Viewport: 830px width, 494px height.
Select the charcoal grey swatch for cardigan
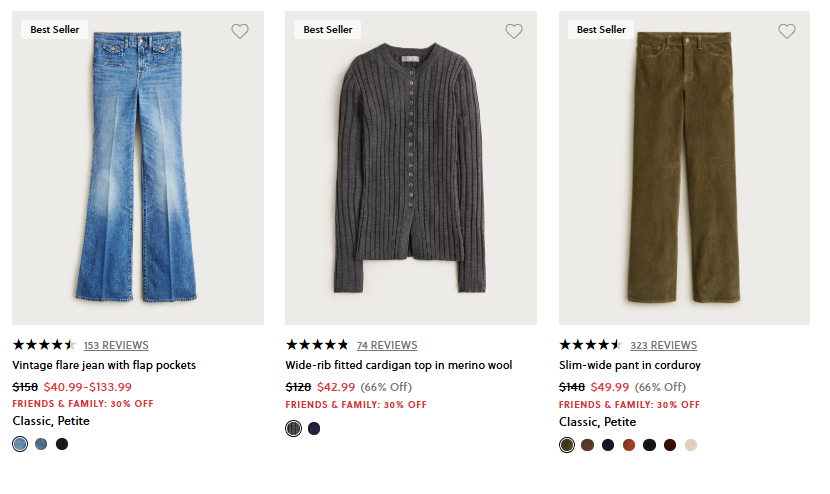click(293, 428)
